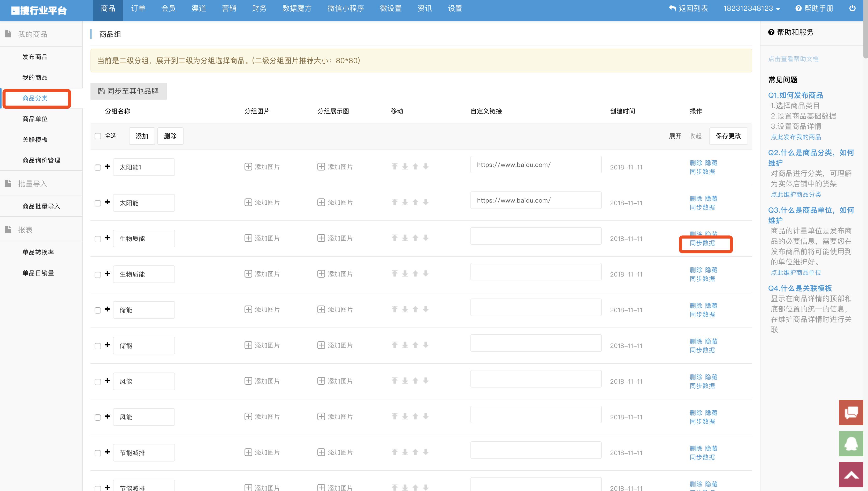Image resolution: width=868 pixels, height=491 pixels.
Task: Open the green QQ contact button
Action: (x=851, y=444)
